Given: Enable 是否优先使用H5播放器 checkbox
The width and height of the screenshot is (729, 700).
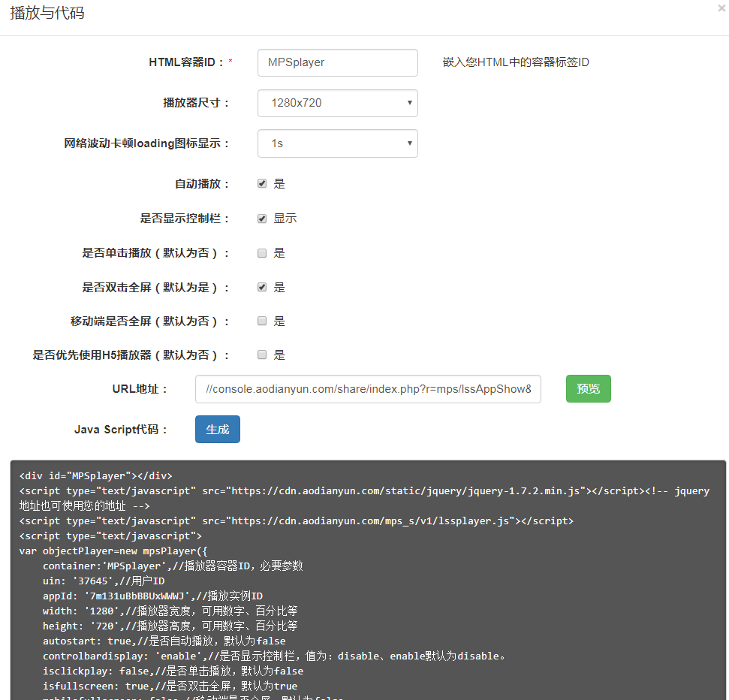Looking at the screenshot, I should click(x=262, y=355).
